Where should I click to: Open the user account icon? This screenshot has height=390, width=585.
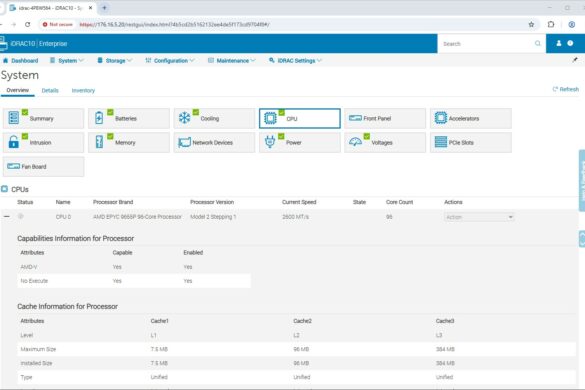point(559,43)
